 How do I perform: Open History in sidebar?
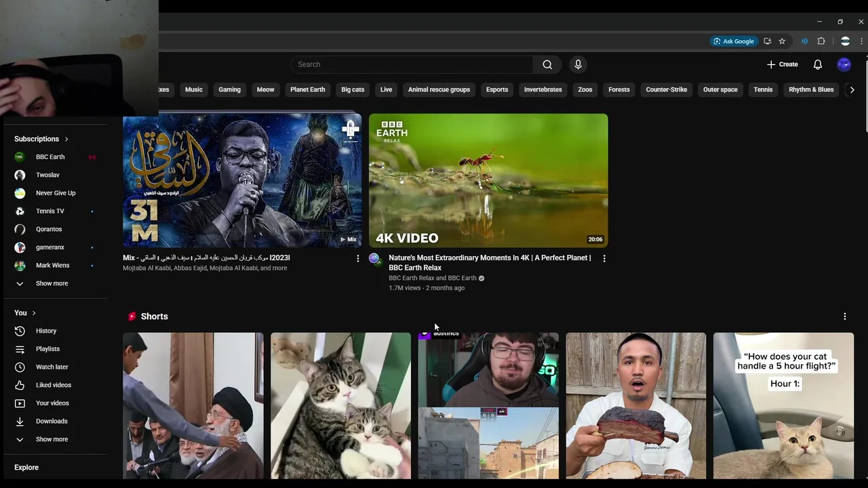[56, 331]
